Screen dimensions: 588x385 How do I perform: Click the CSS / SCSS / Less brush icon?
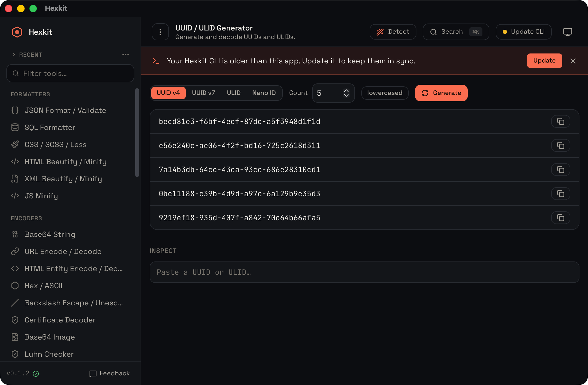[15, 144]
